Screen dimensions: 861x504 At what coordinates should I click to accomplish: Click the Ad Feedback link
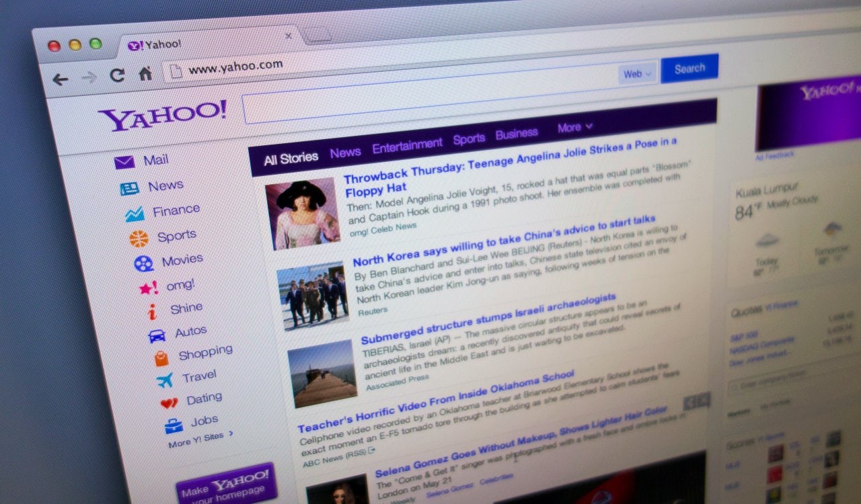(775, 155)
